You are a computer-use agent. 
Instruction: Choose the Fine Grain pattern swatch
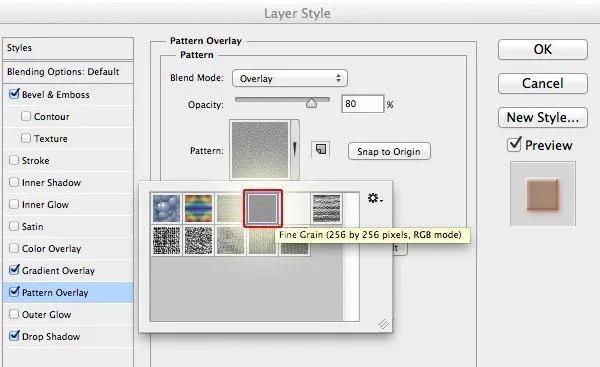[x=262, y=208]
